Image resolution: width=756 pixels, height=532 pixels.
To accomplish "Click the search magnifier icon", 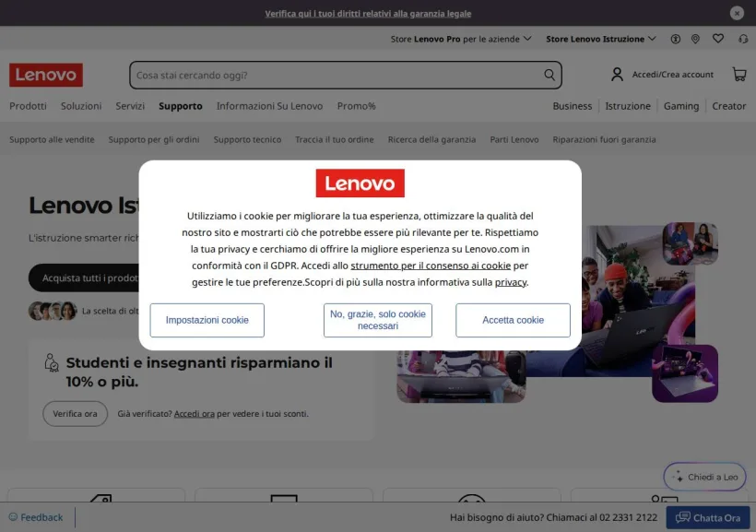I will tap(549, 75).
